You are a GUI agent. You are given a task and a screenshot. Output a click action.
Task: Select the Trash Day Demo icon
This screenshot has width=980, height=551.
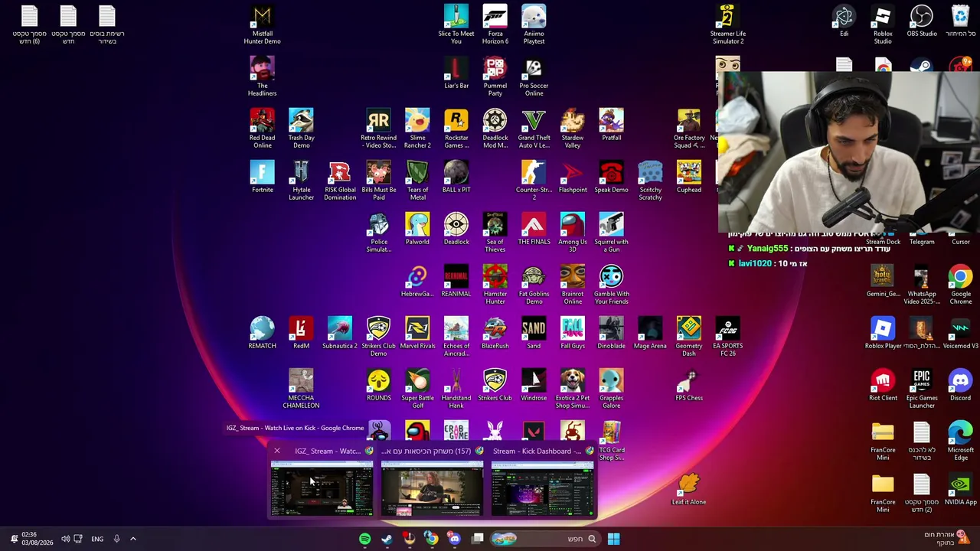tap(301, 129)
